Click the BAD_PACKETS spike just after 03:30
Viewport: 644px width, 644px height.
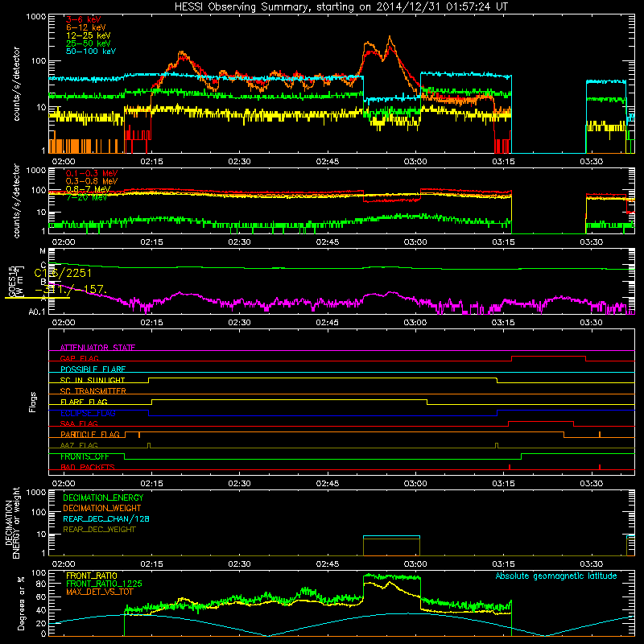tap(600, 467)
